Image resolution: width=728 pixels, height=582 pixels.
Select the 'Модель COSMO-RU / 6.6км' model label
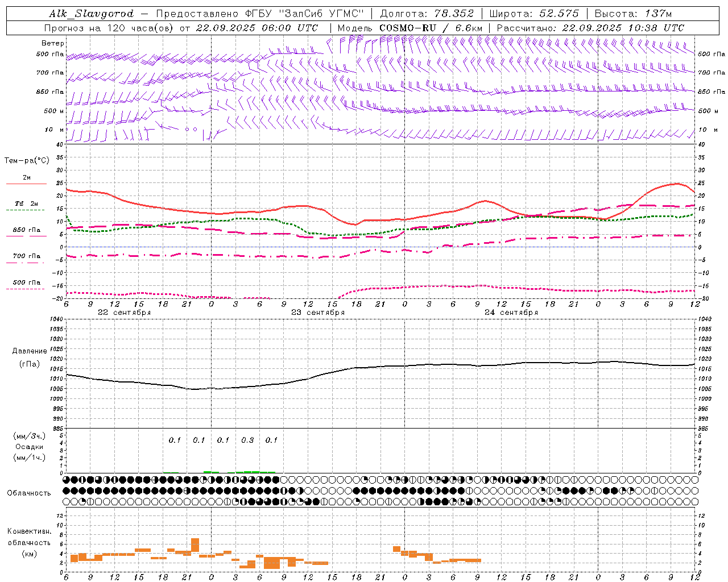(x=410, y=28)
